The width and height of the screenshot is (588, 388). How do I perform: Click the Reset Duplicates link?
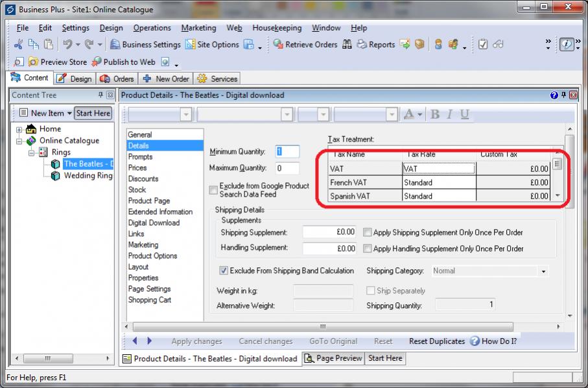pyautogui.click(x=436, y=341)
